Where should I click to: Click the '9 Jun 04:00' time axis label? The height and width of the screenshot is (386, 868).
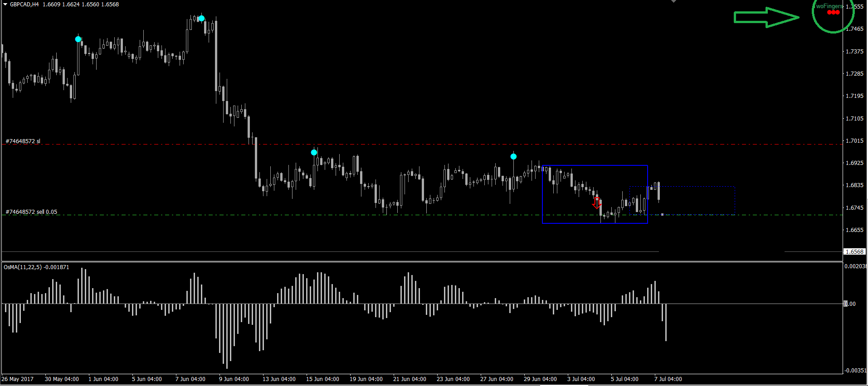coord(234,379)
